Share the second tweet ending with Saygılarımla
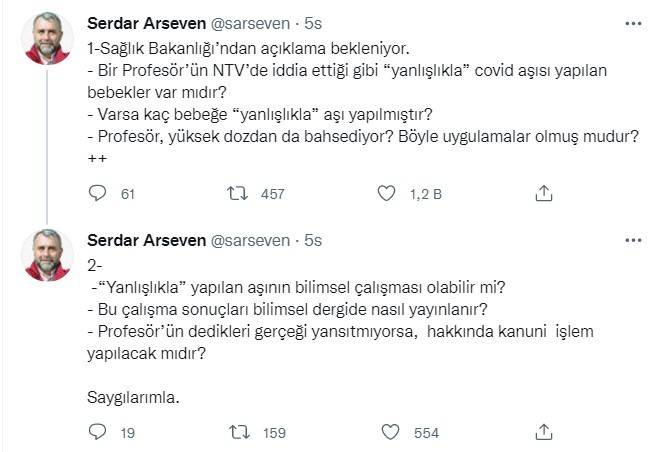 (544, 432)
